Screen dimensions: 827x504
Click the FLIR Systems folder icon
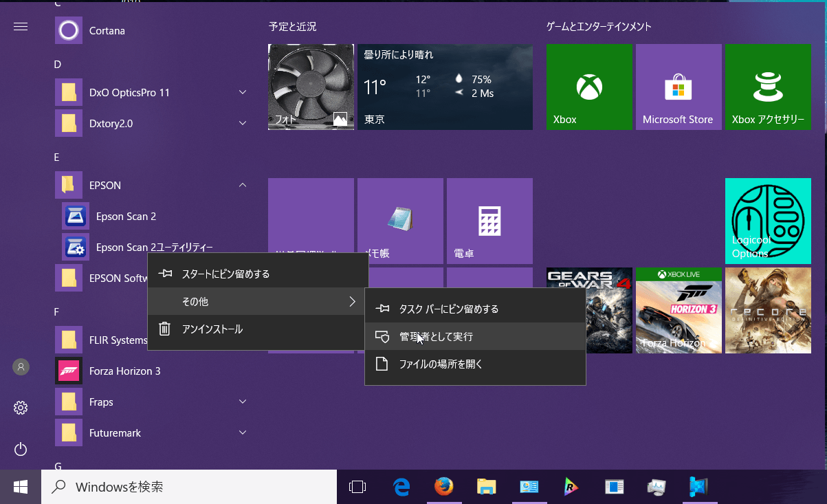click(x=69, y=340)
